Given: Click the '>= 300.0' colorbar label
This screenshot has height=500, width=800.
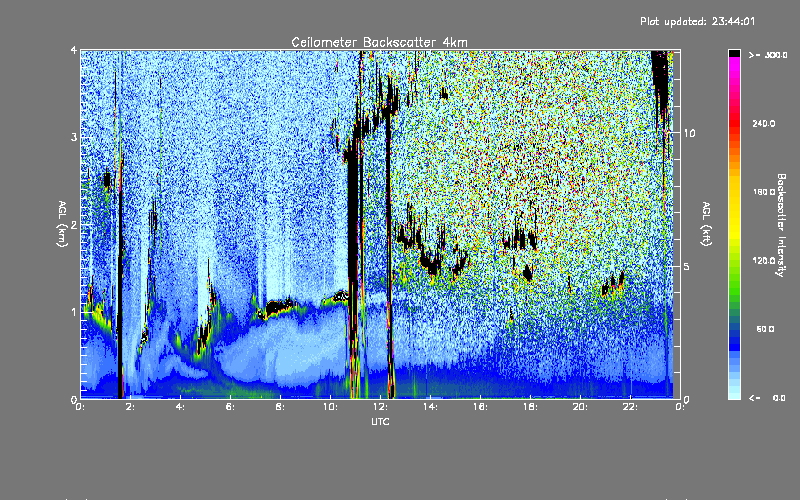Looking at the screenshot, I should click(768, 55).
